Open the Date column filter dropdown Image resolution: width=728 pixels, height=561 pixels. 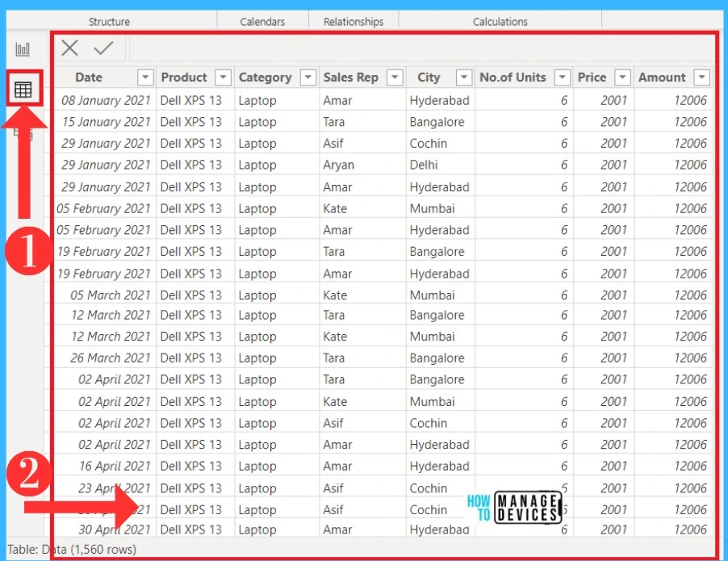[x=145, y=77]
